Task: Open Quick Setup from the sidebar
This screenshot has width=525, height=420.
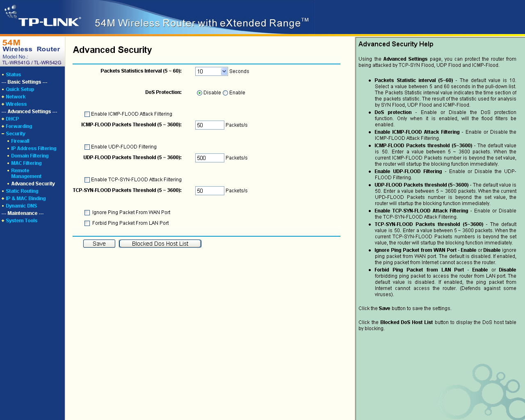Action: tap(20, 89)
